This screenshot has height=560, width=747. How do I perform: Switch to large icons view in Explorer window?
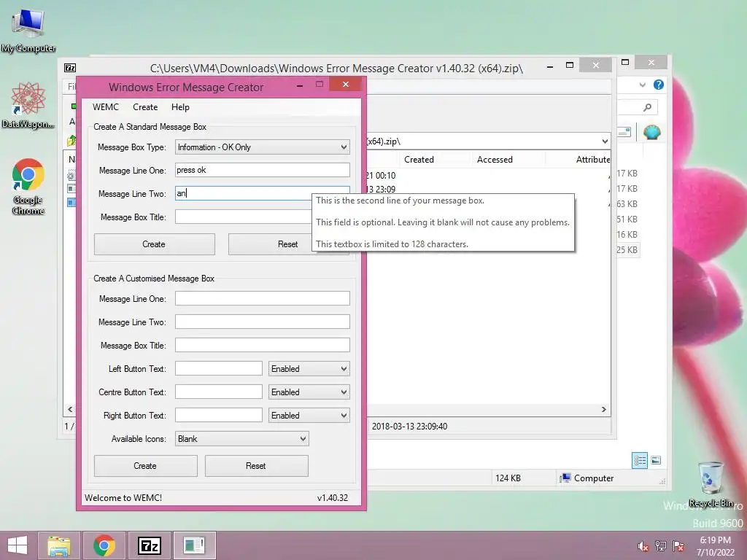tap(656, 461)
